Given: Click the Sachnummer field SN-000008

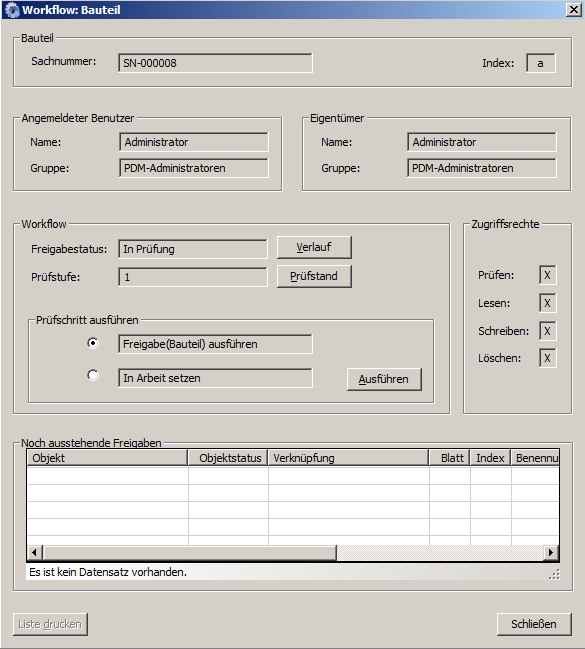Looking at the screenshot, I should coord(215,63).
